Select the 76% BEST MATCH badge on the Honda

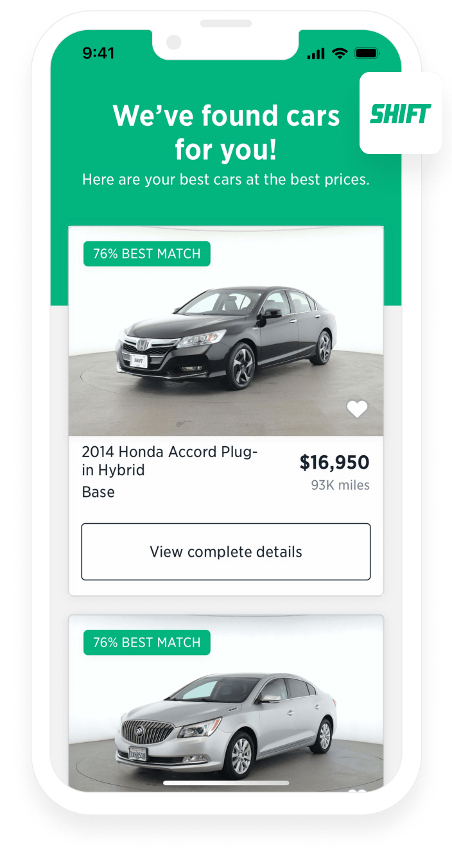[x=146, y=253]
